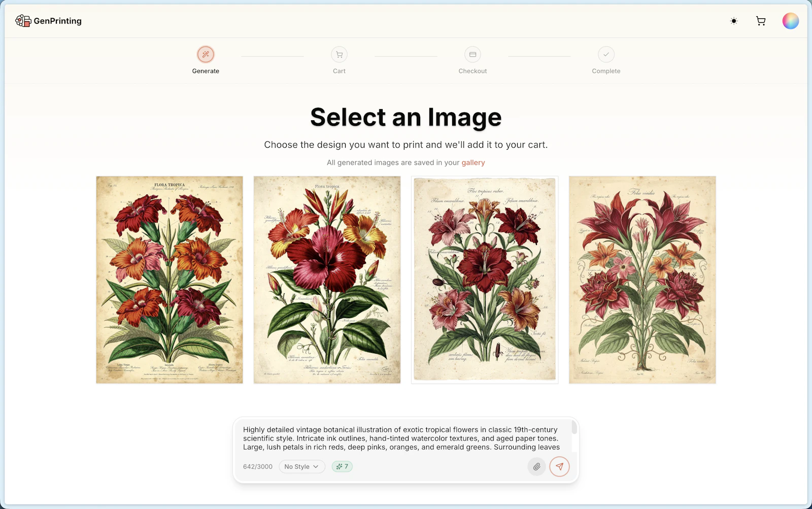Open the gallery link
Image resolution: width=812 pixels, height=509 pixels.
click(x=473, y=162)
